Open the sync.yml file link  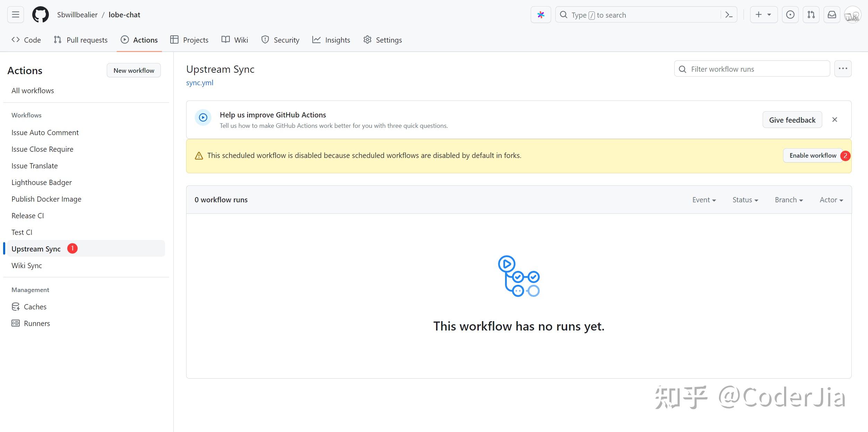(200, 83)
